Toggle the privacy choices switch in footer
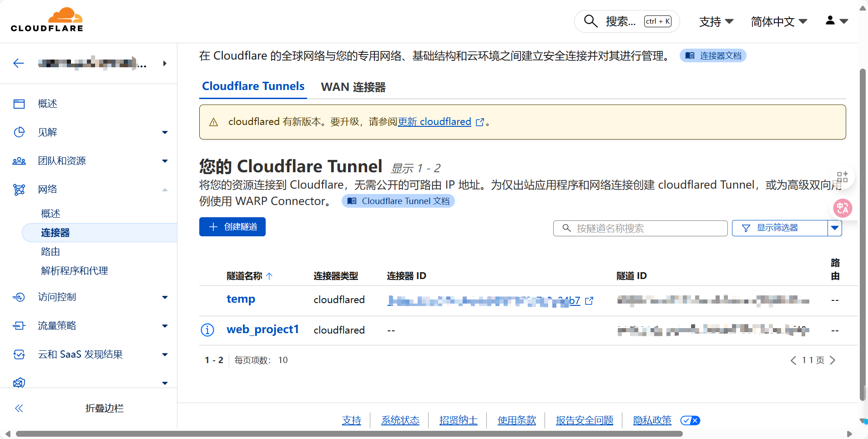 [690, 420]
